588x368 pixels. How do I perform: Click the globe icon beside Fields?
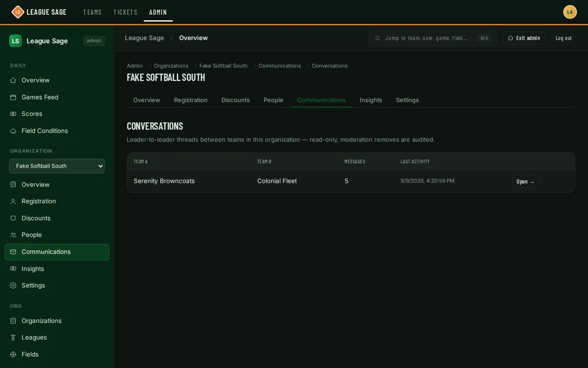(x=13, y=355)
